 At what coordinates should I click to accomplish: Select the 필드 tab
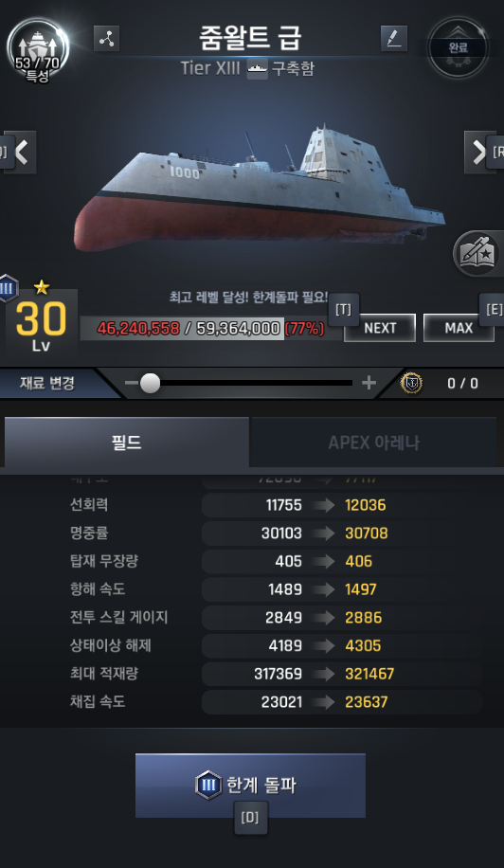click(127, 443)
